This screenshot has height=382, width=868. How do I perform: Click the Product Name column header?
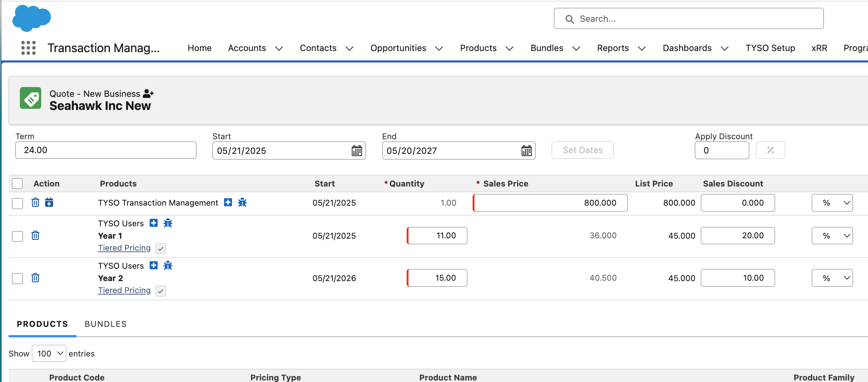click(x=448, y=377)
